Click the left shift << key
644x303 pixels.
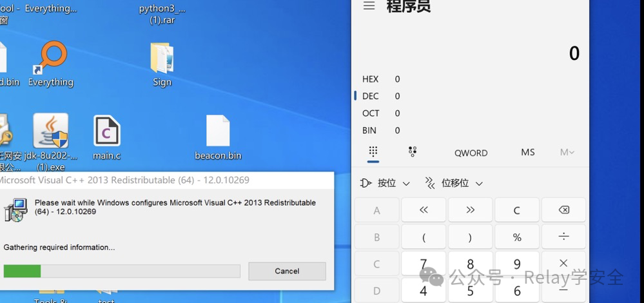click(x=424, y=210)
